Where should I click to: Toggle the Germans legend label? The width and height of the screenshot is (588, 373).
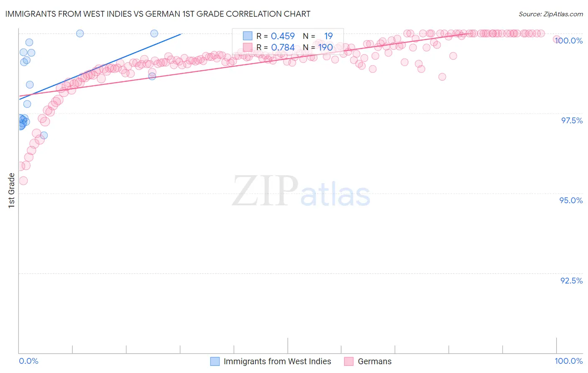[x=375, y=361]
